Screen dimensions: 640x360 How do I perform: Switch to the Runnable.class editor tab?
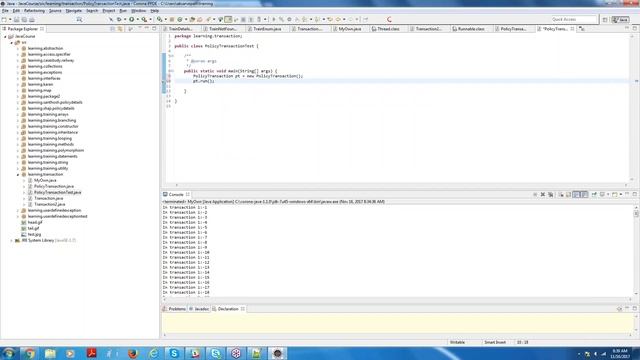tap(471, 29)
